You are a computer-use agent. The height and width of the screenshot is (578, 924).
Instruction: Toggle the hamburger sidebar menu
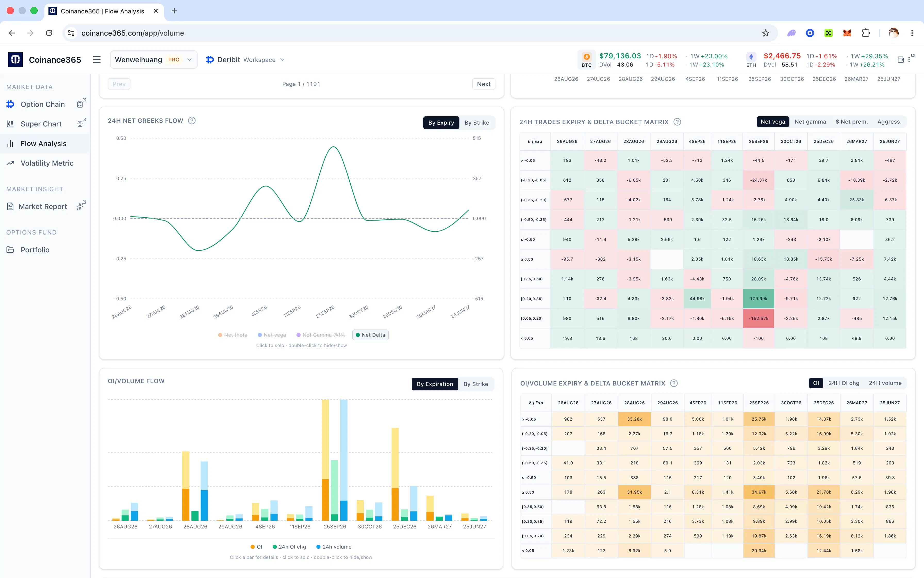click(x=97, y=60)
